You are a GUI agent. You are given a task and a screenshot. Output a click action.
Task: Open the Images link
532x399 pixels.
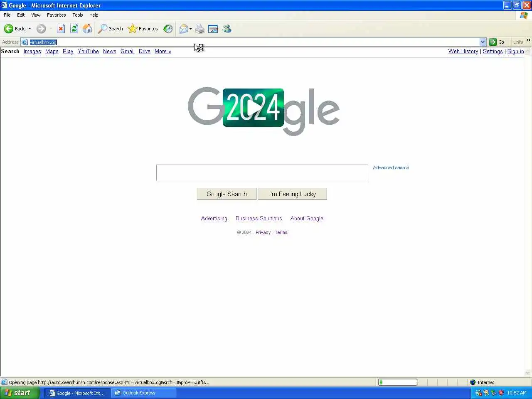(32, 52)
